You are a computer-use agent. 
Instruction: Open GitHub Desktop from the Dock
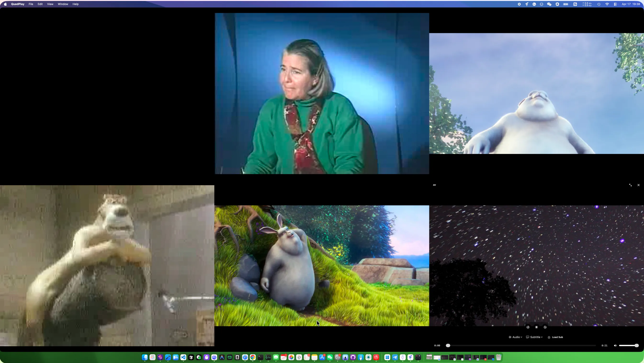tap(353, 357)
